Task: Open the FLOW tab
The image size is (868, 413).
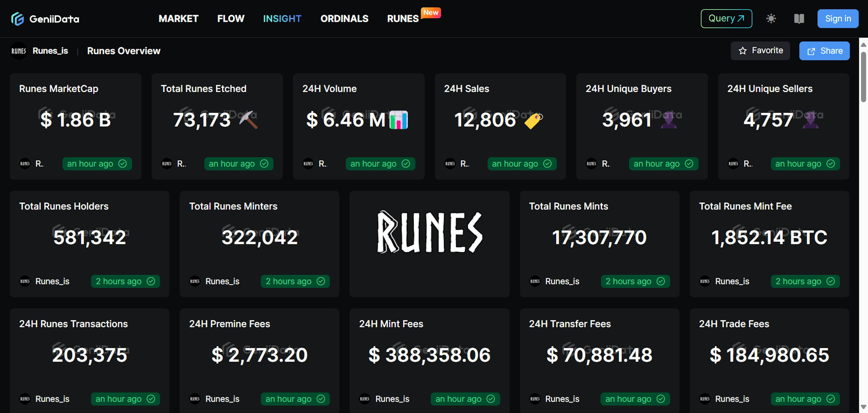Action: [x=231, y=19]
